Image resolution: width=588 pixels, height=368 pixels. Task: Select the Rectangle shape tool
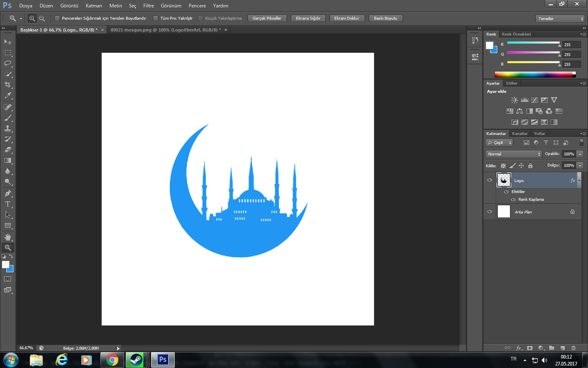click(8, 225)
